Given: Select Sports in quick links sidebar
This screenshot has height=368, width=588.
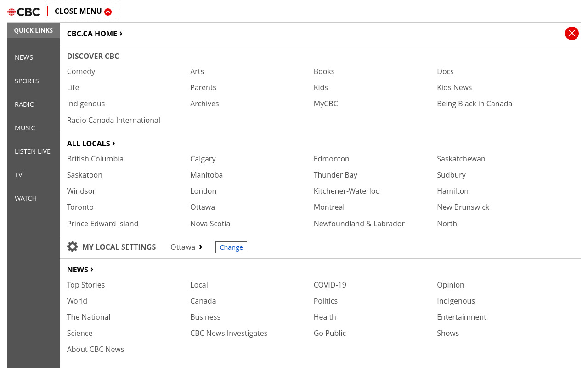Looking at the screenshot, I should point(27,81).
